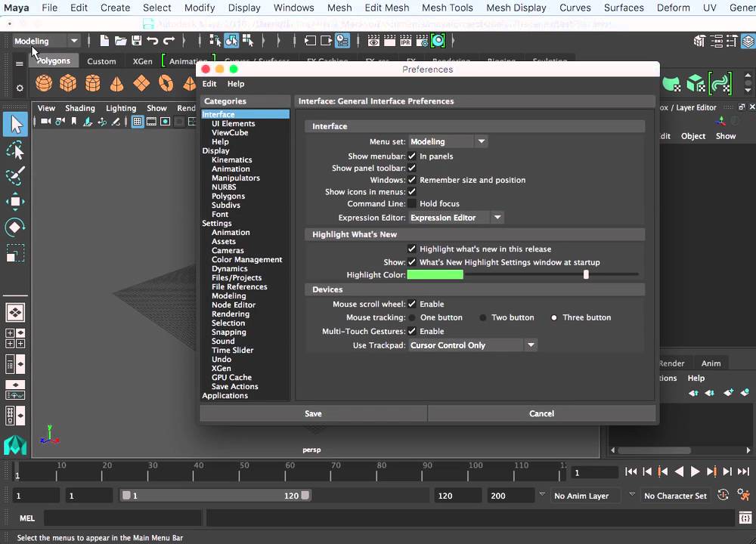
Task: Switch to four view layout
Action: coord(15,338)
